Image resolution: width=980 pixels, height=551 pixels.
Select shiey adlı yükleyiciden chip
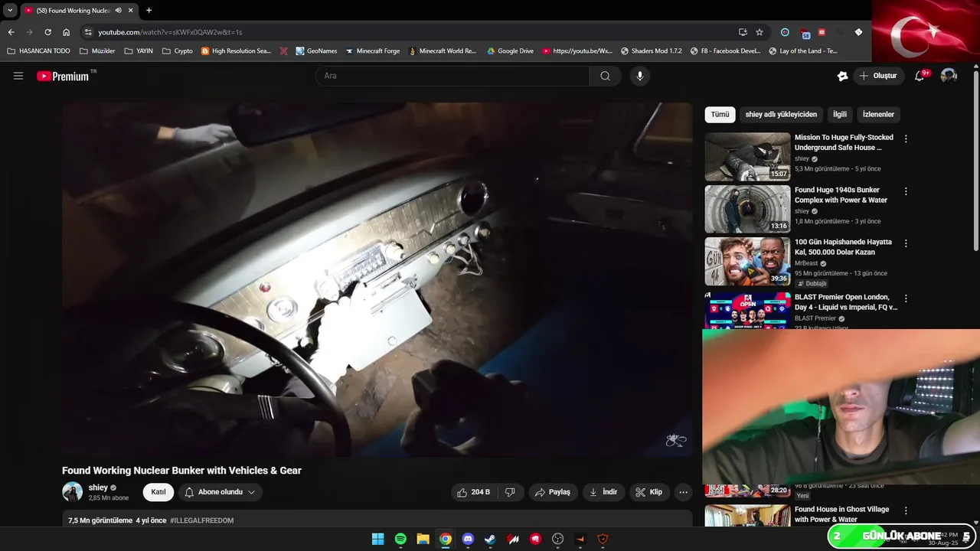pyautogui.click(x=781, y=115)
